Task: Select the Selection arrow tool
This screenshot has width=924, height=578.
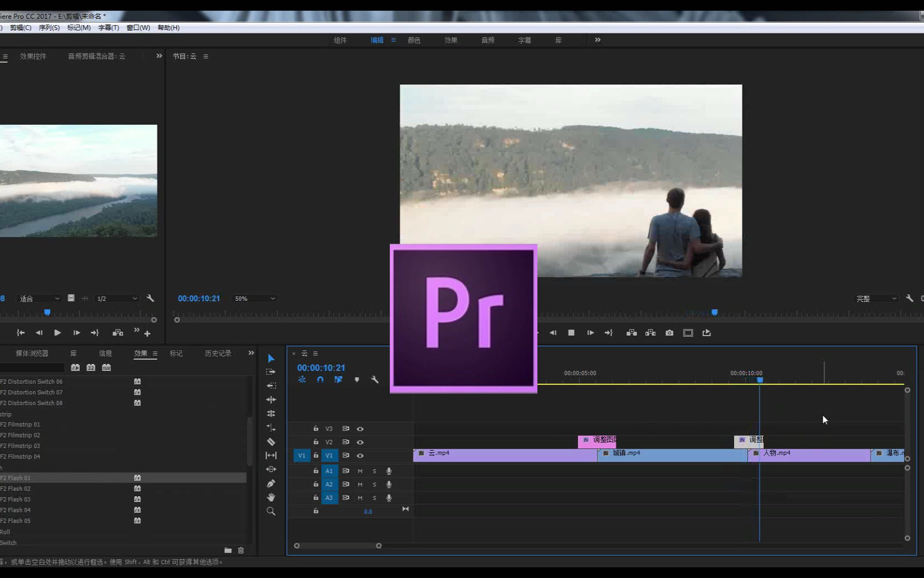Action: click(271, 358)
